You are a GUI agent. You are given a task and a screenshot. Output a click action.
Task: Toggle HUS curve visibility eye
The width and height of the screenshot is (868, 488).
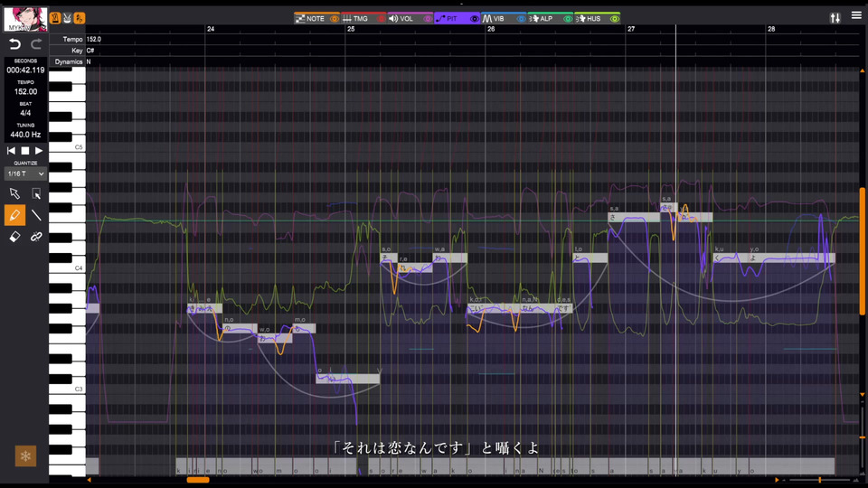click(615, 19)
